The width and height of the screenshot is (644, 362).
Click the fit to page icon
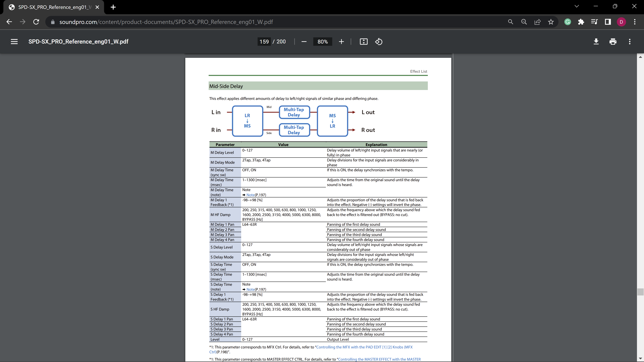[x=363, y=42]
